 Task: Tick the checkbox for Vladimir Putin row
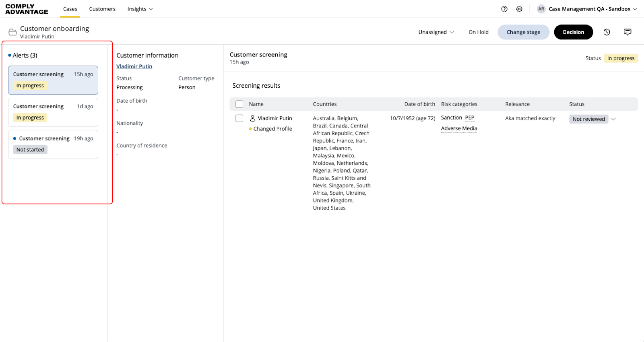(x=239, y=118)
